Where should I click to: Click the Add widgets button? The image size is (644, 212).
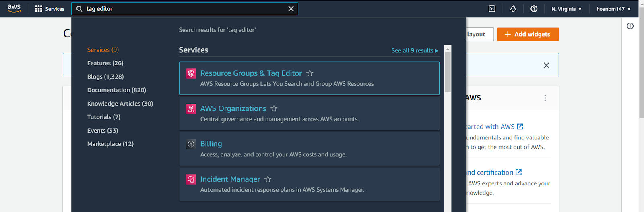[x=528, y=34]
